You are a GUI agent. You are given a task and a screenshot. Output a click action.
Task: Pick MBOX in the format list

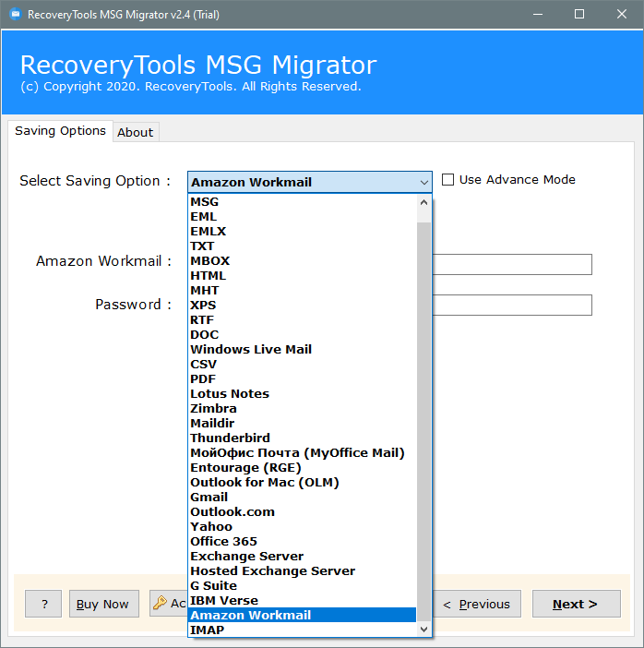pos(303,261)
